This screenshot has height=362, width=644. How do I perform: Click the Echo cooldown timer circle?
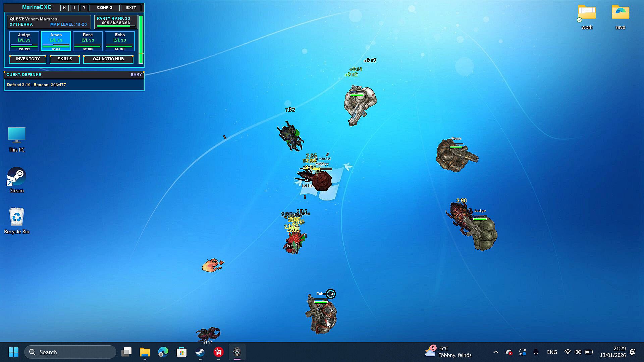[x=331, y=294]
